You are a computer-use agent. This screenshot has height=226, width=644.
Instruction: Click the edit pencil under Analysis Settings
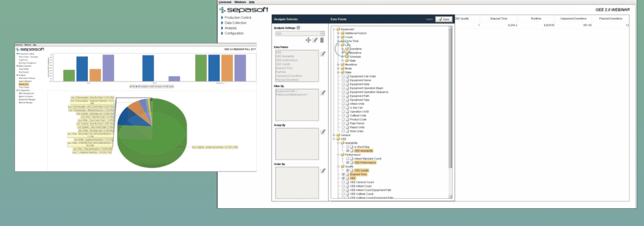[x=315, y=40]
